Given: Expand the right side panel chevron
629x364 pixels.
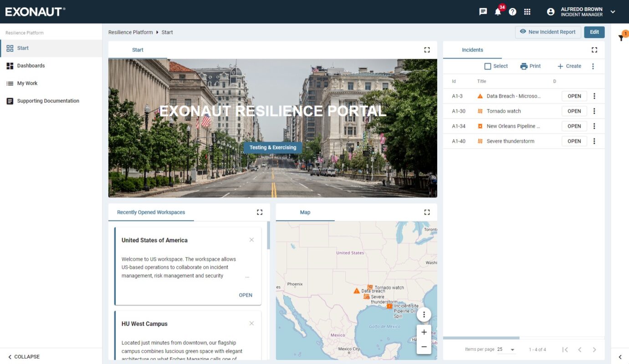Looking at the screenshot, I should click(x=620, y=357).
